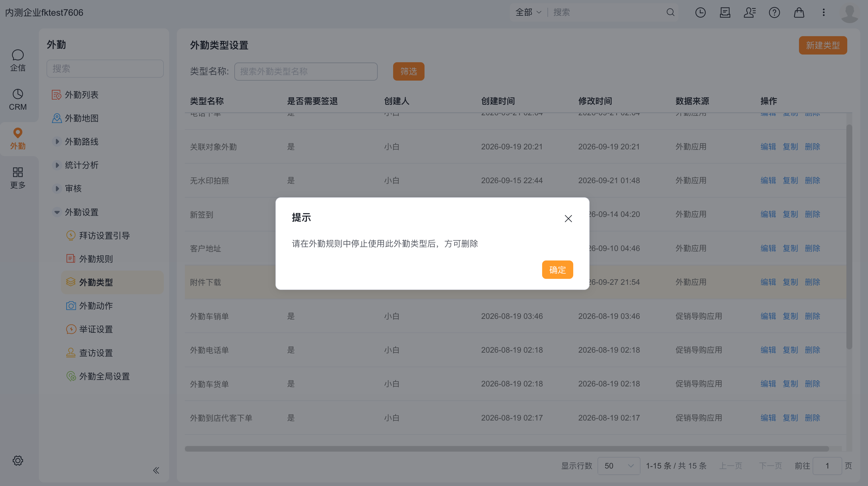
Task: Click the 筛选 filter button
Action: point(409,71)
